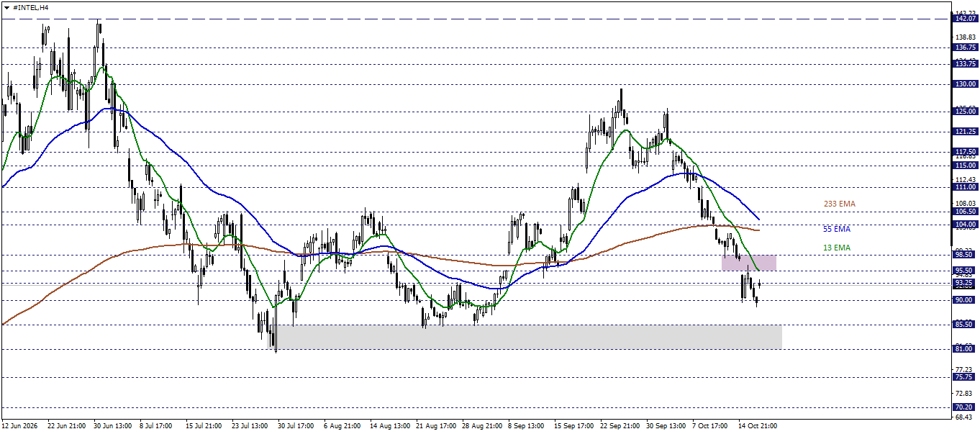
Task: Click the 70.20 price level label
Action: pyautogui.click(x=964, y=407)
